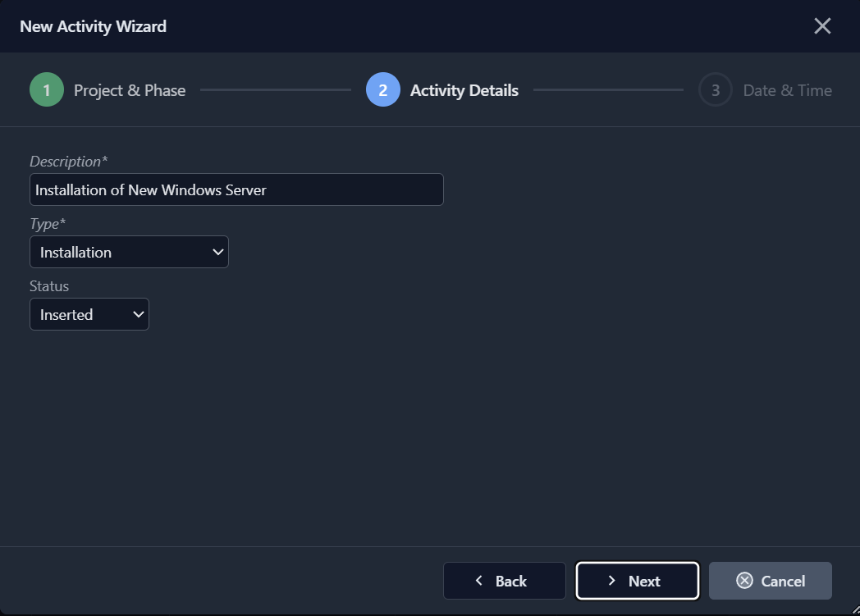
Task: Click the chevron on the Type combo box
Action: pyautogui.click(x=217, y=252)
